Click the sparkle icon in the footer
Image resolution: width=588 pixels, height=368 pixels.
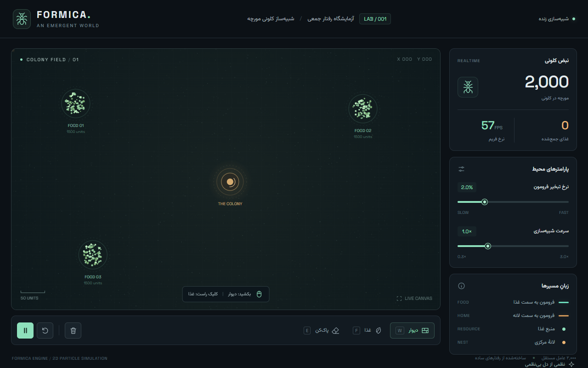(571, 364)
